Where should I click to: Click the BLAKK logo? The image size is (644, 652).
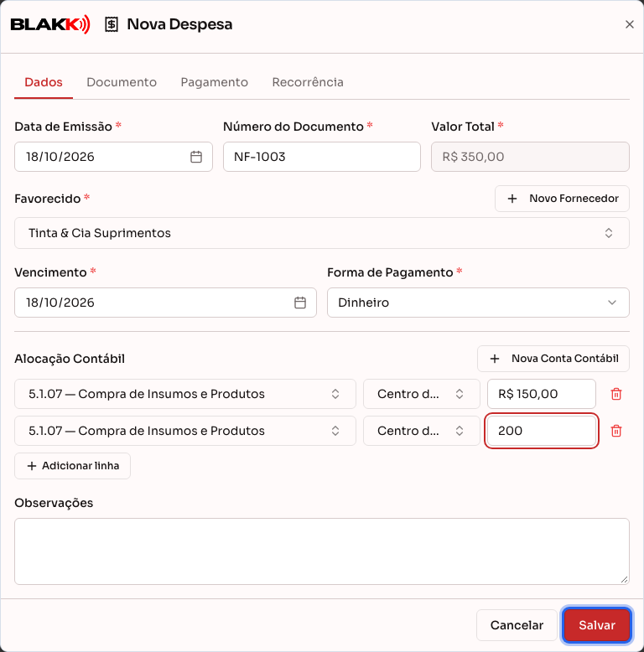pos(50,24)
